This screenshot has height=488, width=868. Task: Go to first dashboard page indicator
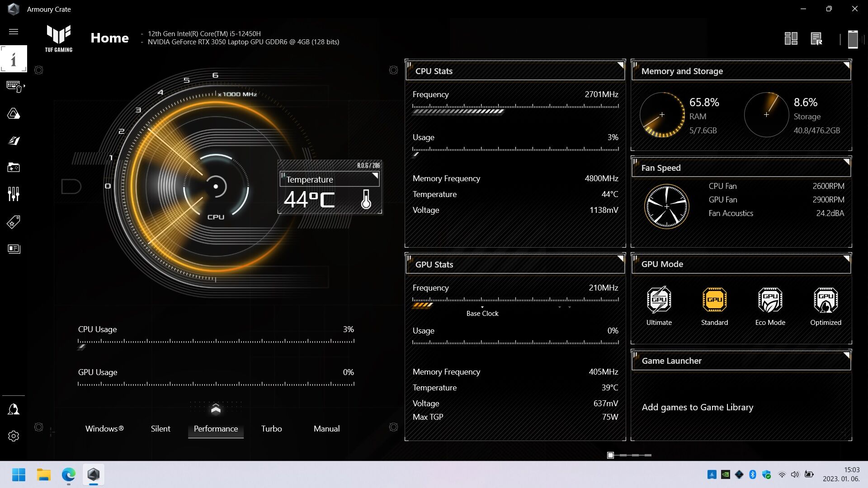click(610, 455)
